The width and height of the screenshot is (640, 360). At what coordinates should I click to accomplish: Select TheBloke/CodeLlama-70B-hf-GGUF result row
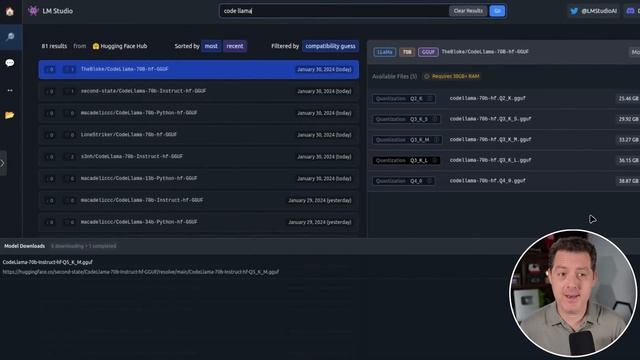(x=199, y=69)
